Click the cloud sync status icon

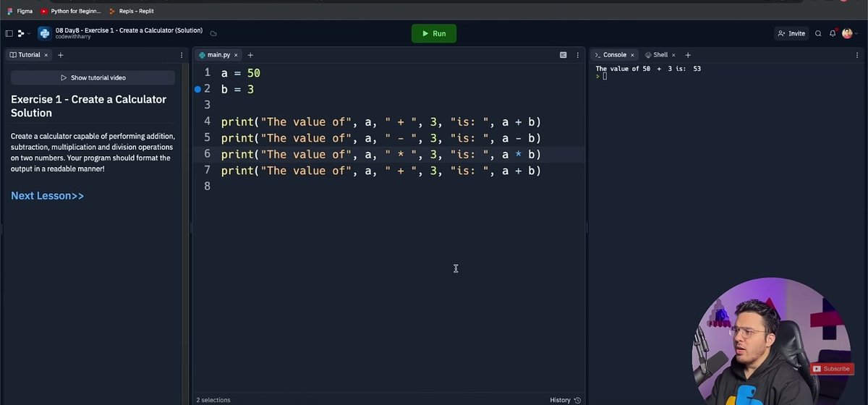click(x=213, y=33)
